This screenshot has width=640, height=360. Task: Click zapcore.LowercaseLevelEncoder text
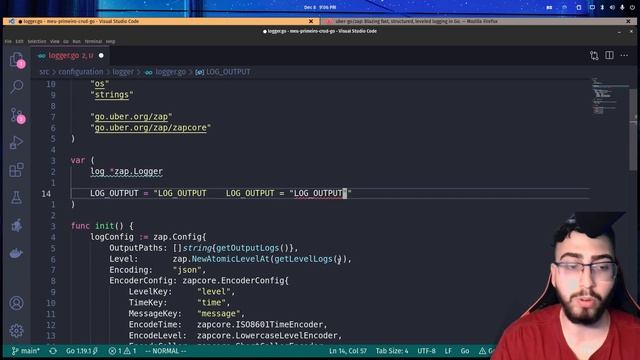click(267, 336)
